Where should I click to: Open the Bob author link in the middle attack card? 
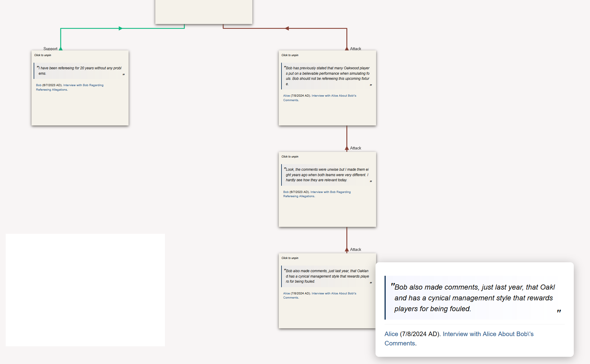286,192
